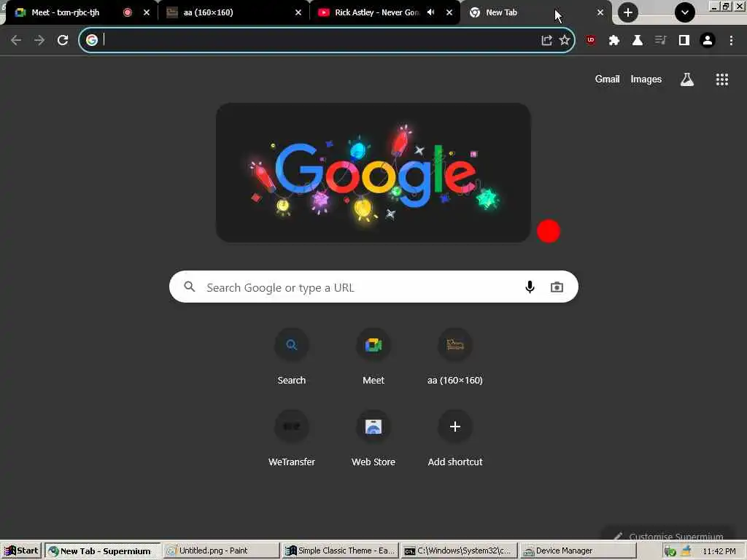
Task: Close the Rick Astley tab
Action: pos(449,13)
